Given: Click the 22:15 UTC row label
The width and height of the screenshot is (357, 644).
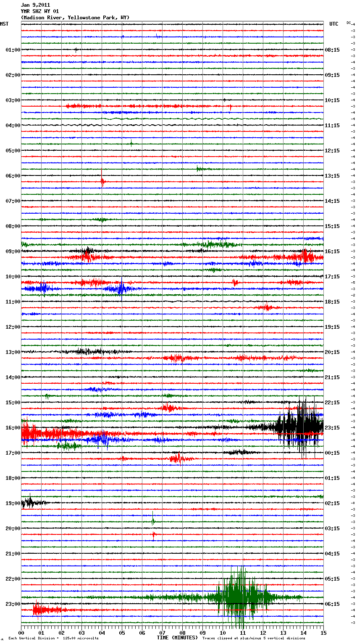Looking at the screenshot, I should click(332, 403).
